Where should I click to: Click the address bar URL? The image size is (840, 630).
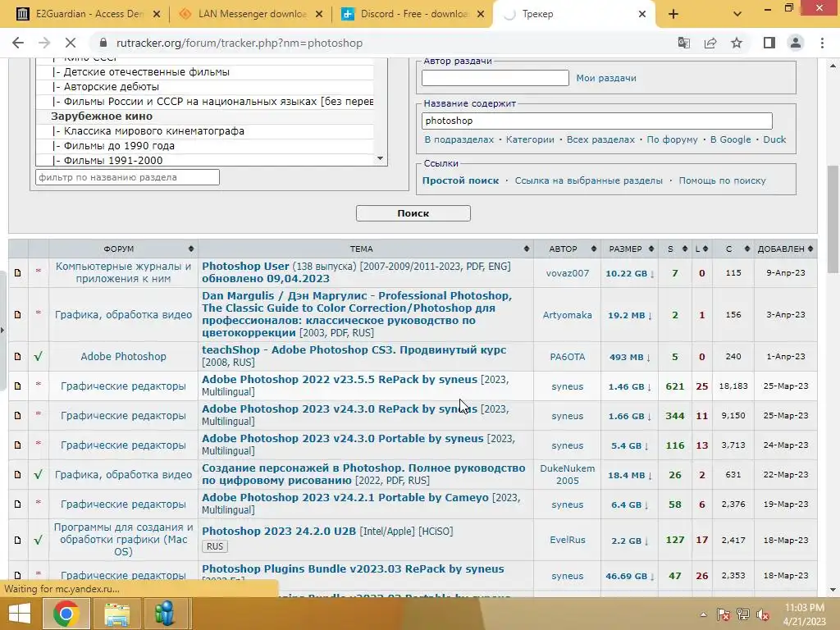(x=240, y=43)
